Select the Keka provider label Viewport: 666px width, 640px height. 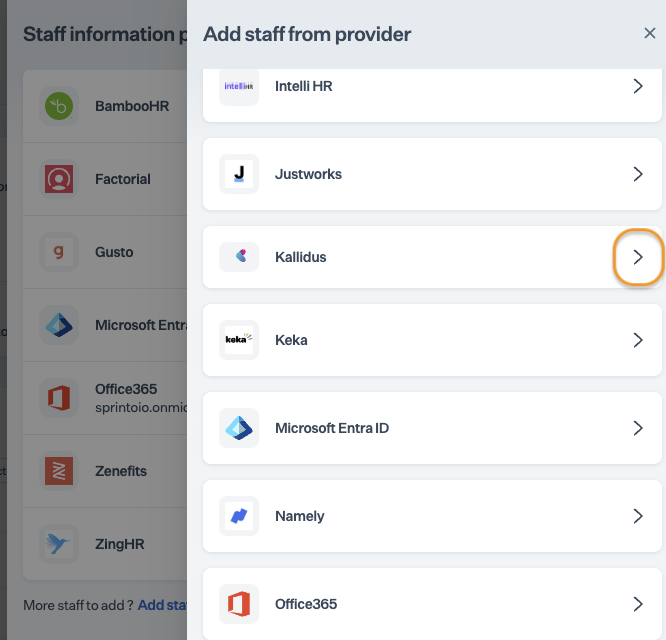tap(291, 340)
